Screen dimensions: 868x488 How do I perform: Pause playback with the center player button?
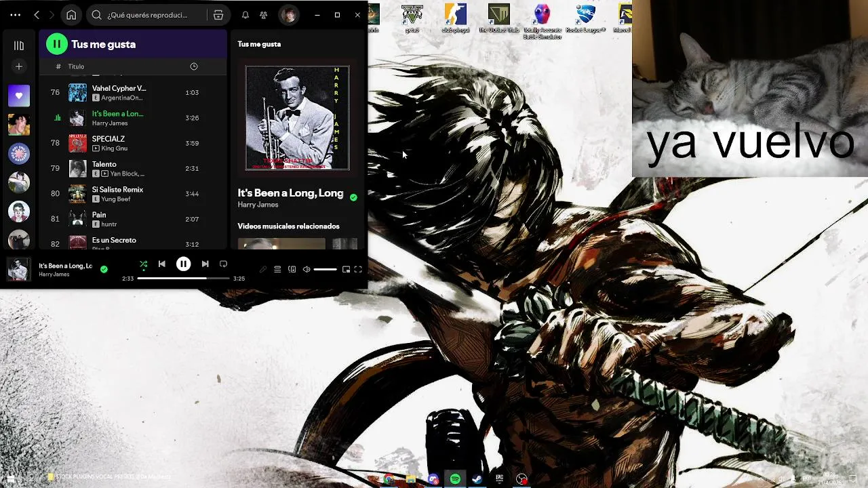(183, 264)
